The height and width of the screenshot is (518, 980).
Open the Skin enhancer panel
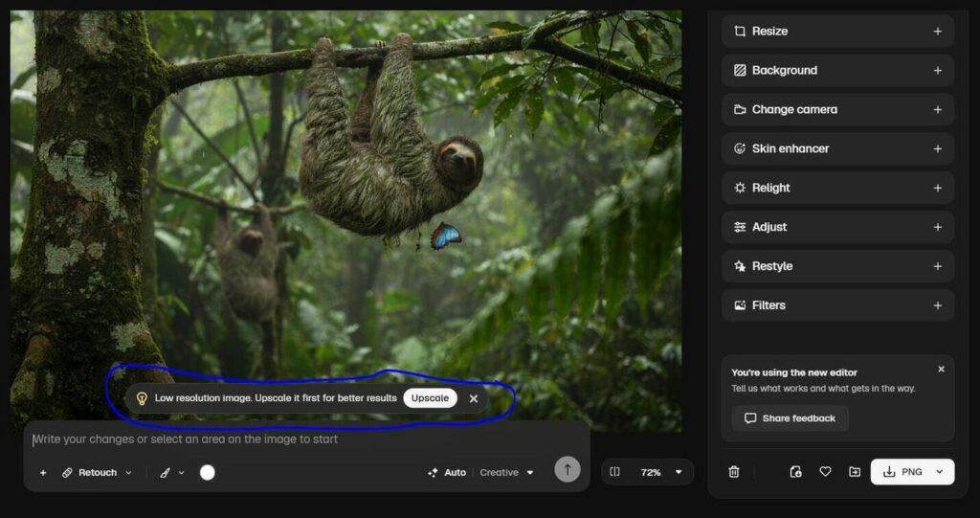click(x=837, y=148)
